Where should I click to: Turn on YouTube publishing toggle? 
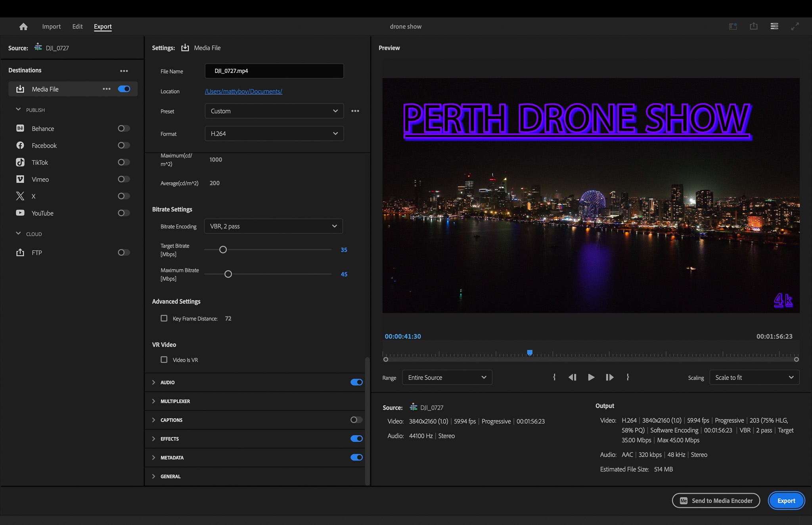pos(124,213)
